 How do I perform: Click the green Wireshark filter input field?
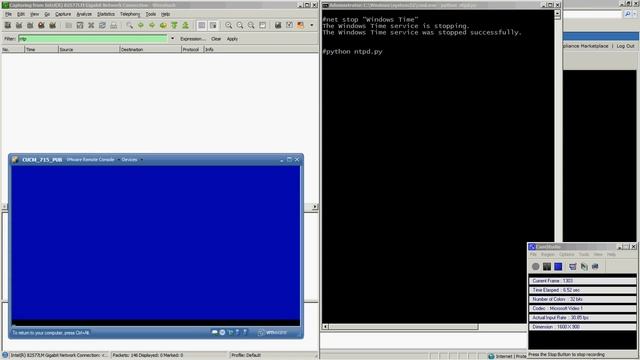coord(93,38)
